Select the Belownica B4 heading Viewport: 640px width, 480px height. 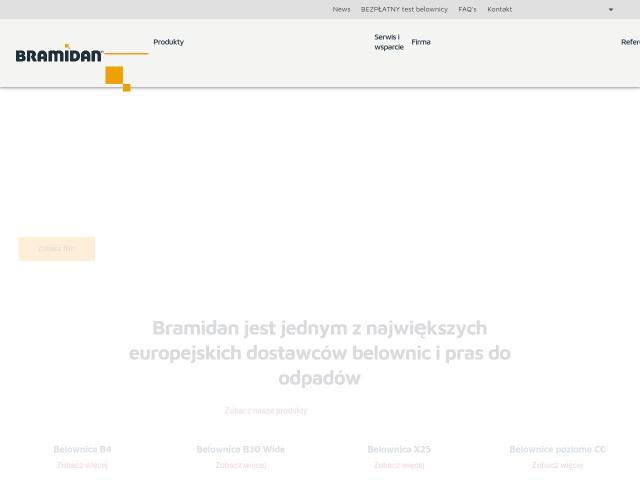pyautogui.click(x=82, y=449)
